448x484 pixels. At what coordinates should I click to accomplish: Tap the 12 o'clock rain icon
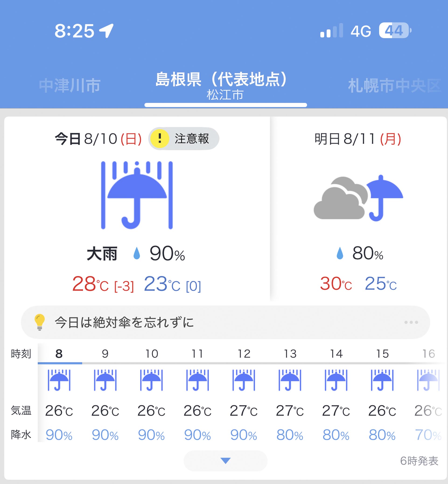[x=244, y=380]
